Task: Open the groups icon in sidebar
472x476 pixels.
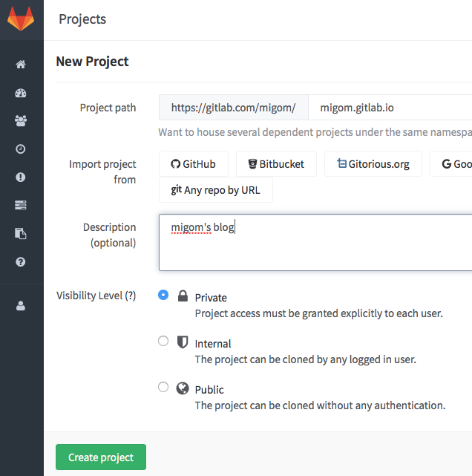Action: (x=21, y=121)
